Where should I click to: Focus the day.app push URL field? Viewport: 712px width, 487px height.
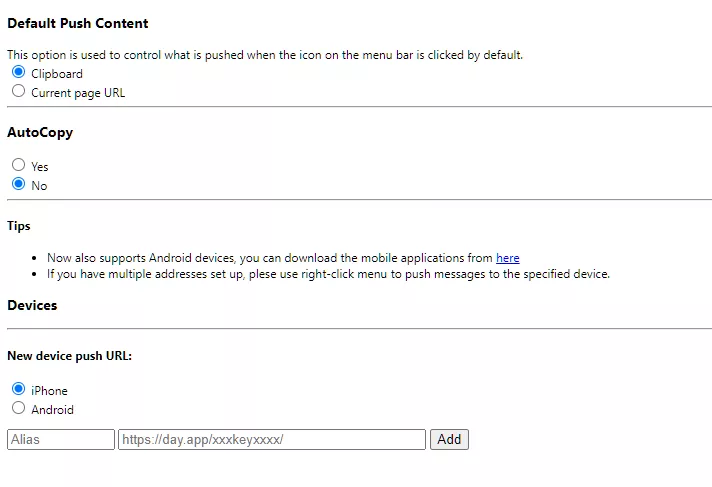(272, 439)
